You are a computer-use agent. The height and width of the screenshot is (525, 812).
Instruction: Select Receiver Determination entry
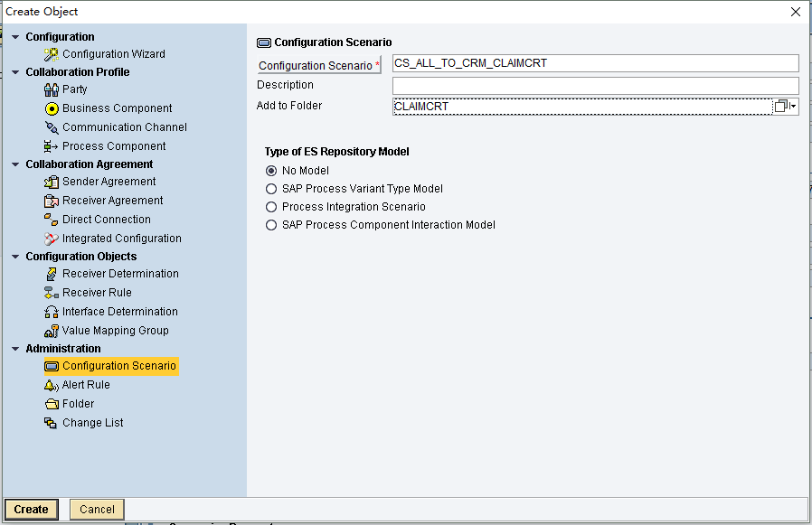pyautogui.click(x=120, y=274)
